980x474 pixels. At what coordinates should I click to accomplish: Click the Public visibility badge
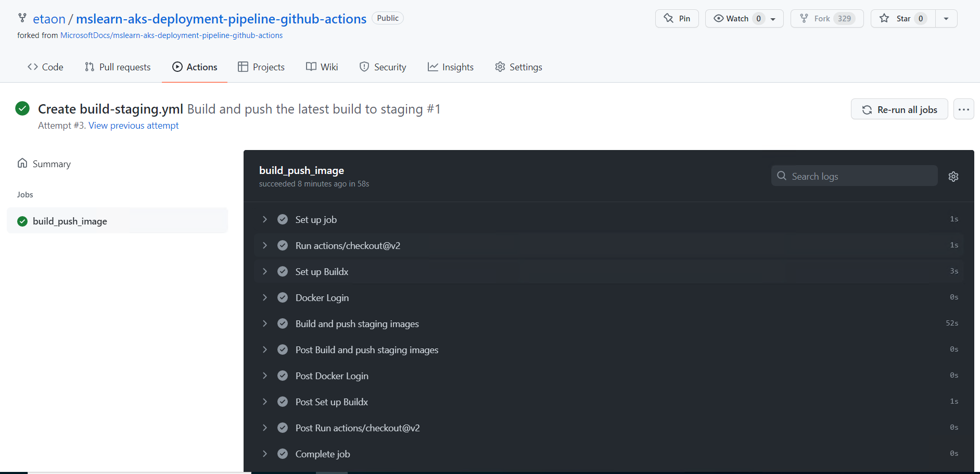[388, 18]
